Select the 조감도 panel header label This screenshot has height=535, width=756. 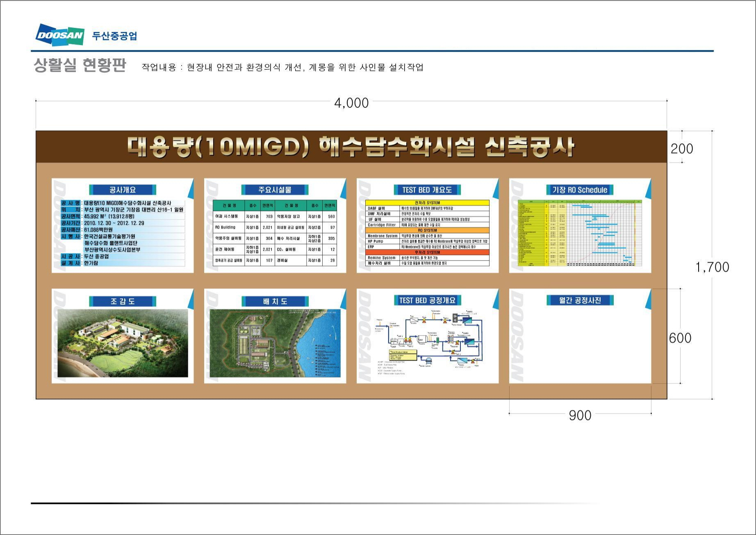coord(123,302)
